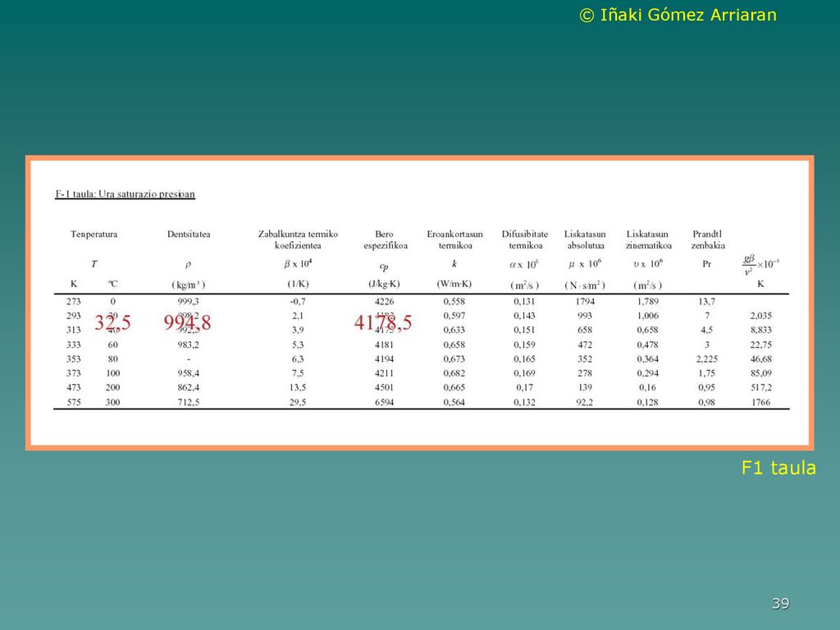The image size is (840, 630).
Task: Click the "© Iñaki Gómez Arriaran" copyright text
Action: pyautogui.click(x=678, y=15)
